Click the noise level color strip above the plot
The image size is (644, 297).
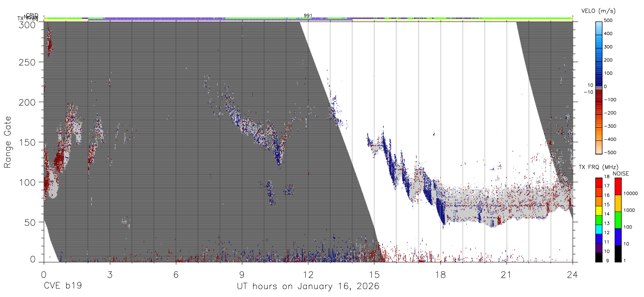[x=308, y=18]
